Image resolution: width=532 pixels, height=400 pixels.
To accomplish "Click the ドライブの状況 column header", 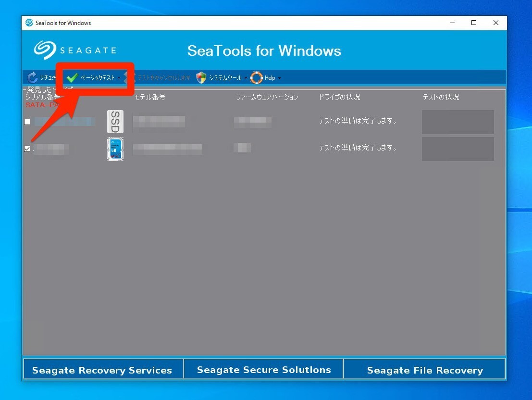I will (x=339, y=97).
